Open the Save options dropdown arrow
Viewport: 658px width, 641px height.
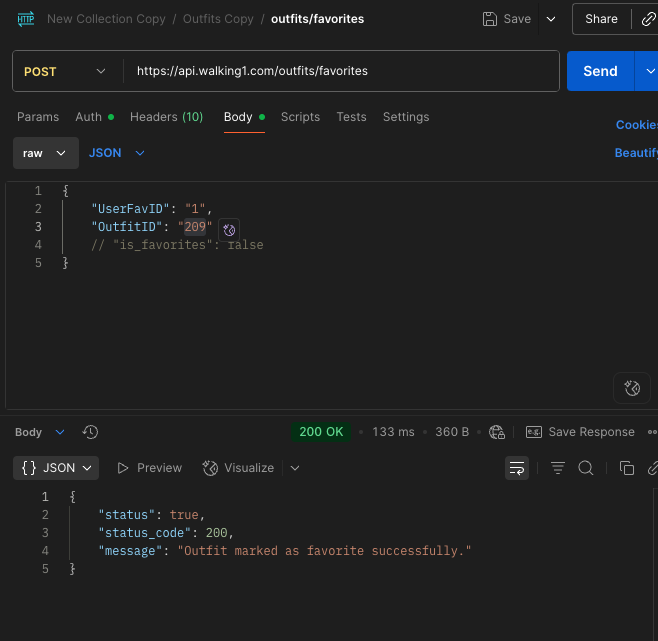[551, 19]
